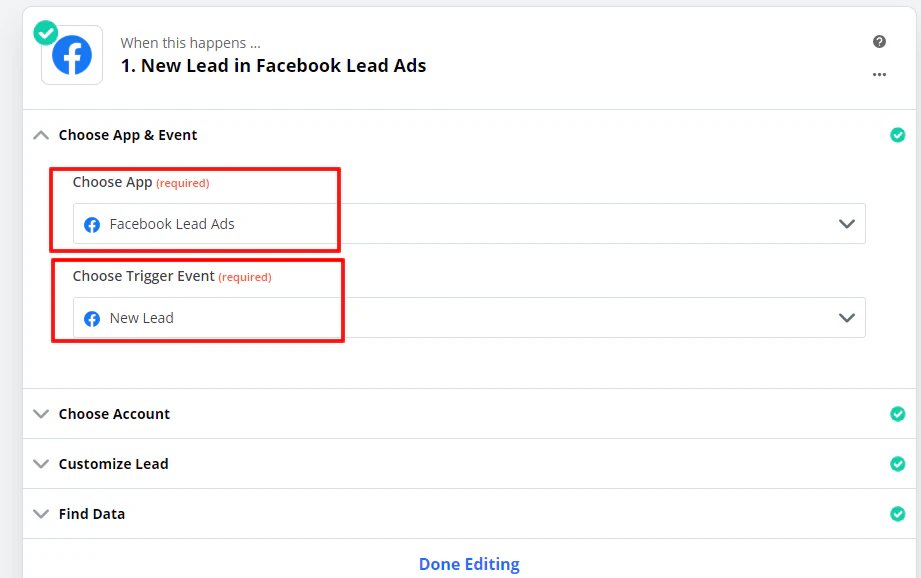This screenshot has height=578, width=921.
Task: Click the Done Editing button
Action: coord(469,563)
